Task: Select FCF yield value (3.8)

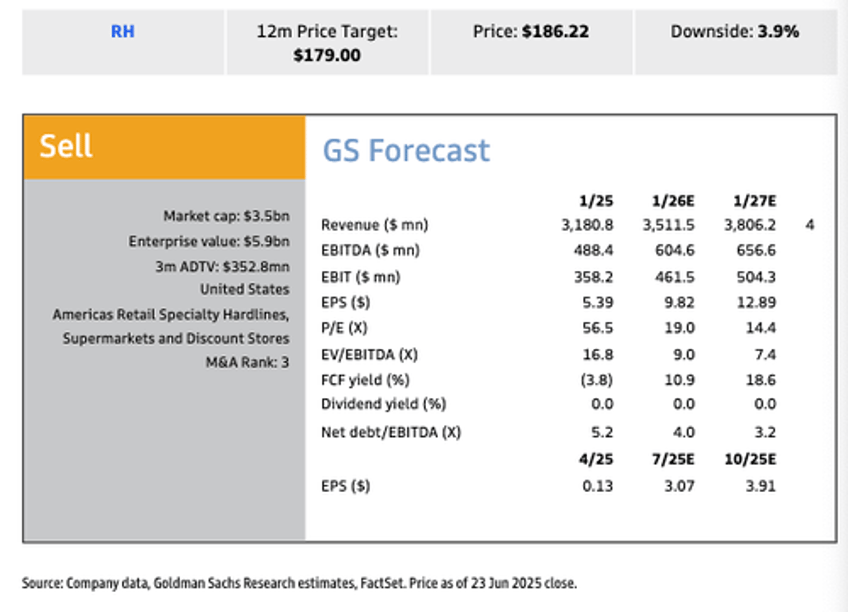Action: 597,380
